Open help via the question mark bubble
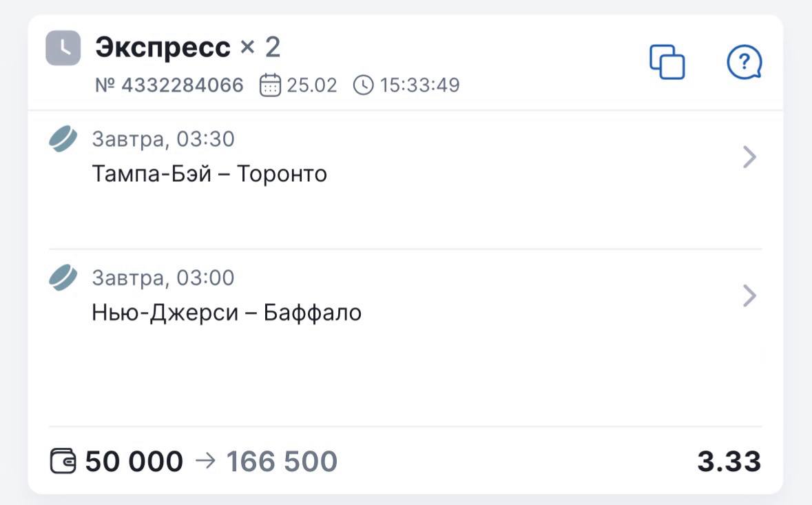This screenshot has width=812, height=505. pos(744,63)
